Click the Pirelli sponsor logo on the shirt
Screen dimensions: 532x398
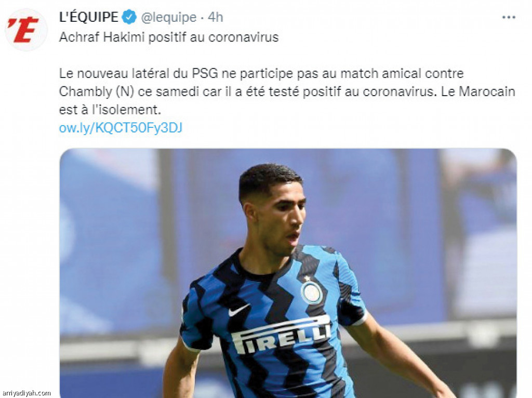point(281,335)
